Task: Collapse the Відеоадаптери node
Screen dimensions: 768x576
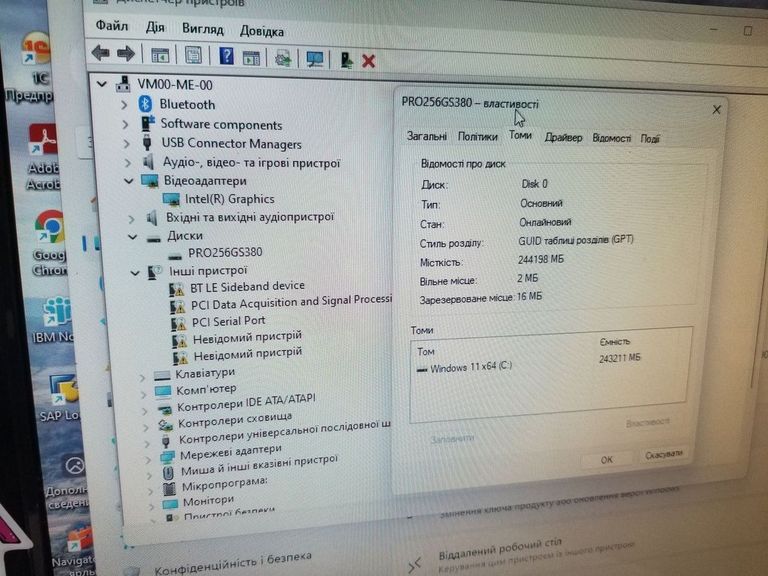Action: tap(129, 181)
